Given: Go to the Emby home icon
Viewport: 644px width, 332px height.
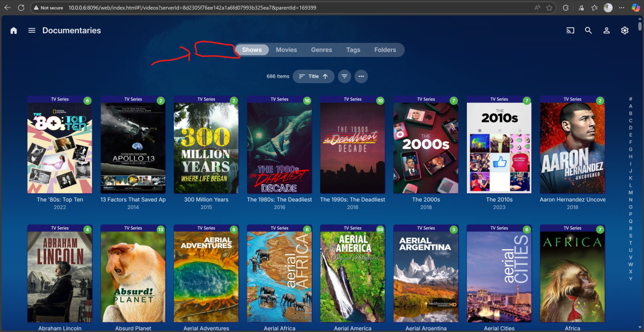Looking at the screenshot, I should (x=14, y=31).
